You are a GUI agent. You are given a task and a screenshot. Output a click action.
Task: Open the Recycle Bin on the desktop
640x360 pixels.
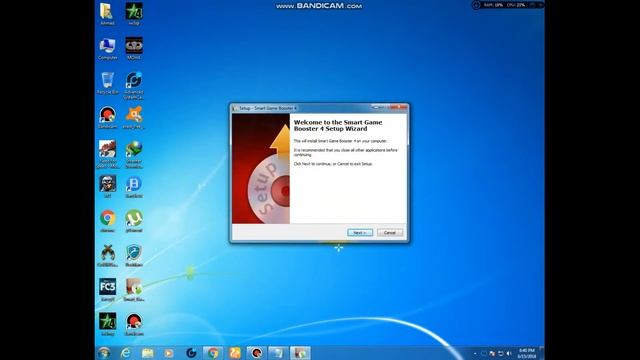pyautogui.click(x=107, y=83)
